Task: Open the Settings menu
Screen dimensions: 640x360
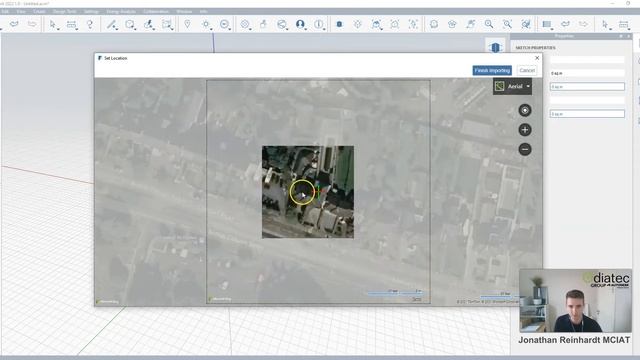Action: click(x=91, y=11)
